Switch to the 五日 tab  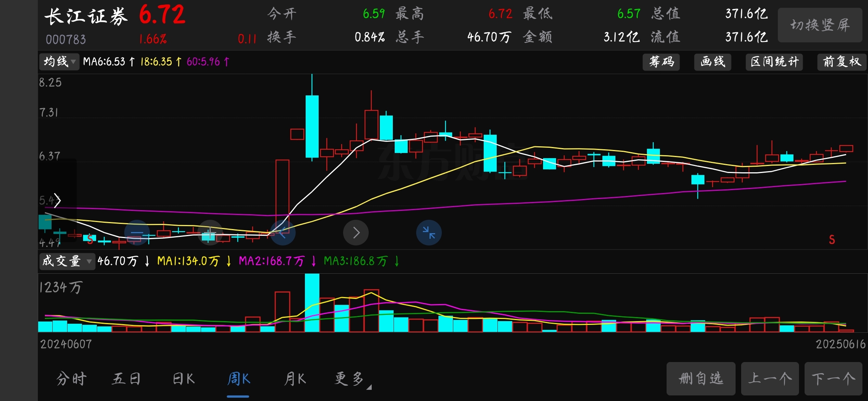pyautogui.click(x=126, y=379)
